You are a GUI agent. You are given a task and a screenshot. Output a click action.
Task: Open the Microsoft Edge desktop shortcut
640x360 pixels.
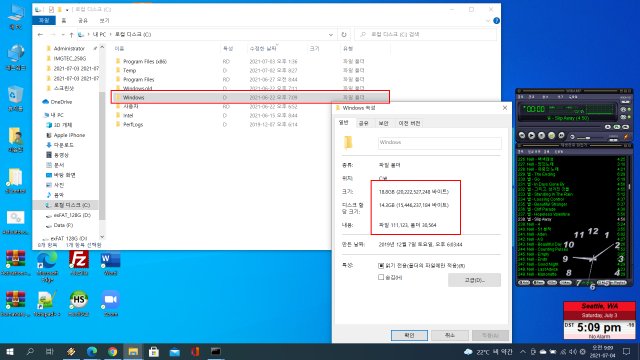[47, 265]
